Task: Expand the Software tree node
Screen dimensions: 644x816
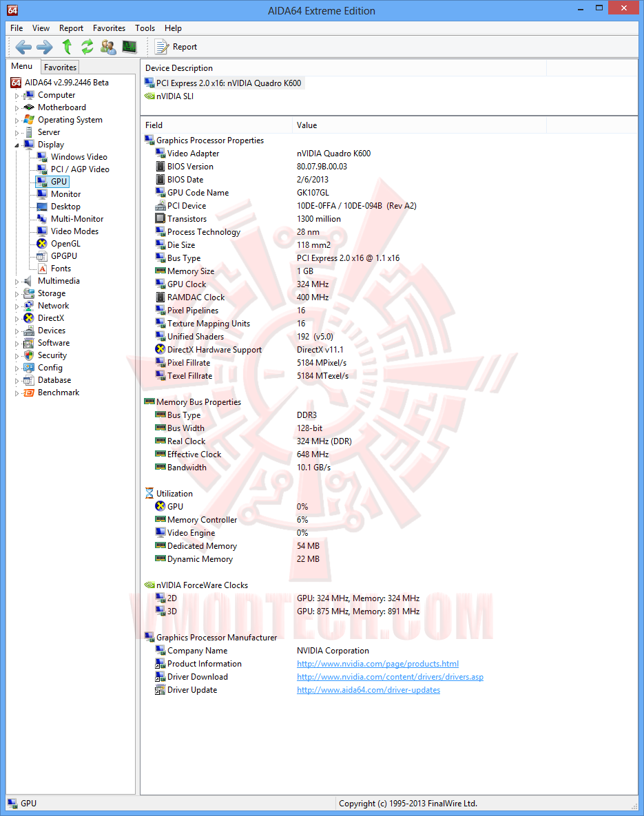Action: pyautogui.click(x=17, y=344)
